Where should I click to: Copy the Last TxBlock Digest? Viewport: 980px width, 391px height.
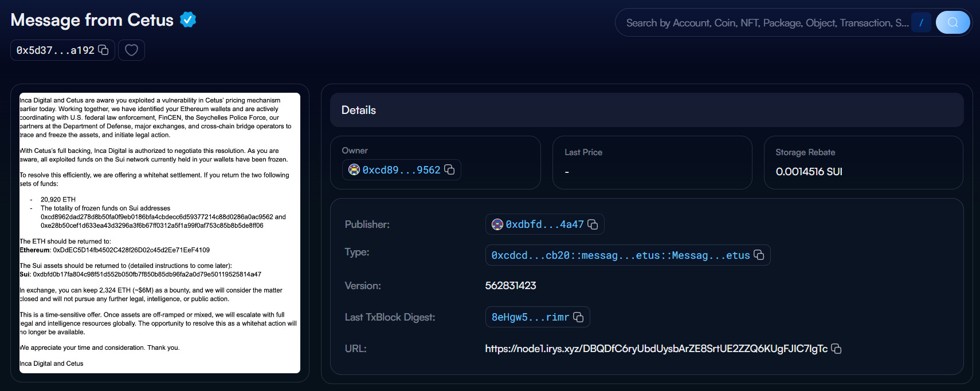(x=579, y=317)
